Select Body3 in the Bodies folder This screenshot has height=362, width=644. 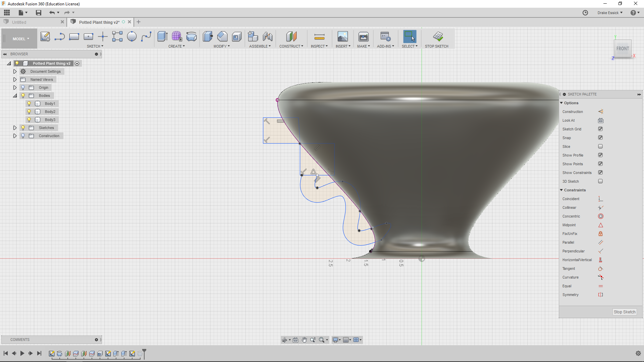point(50,119)
